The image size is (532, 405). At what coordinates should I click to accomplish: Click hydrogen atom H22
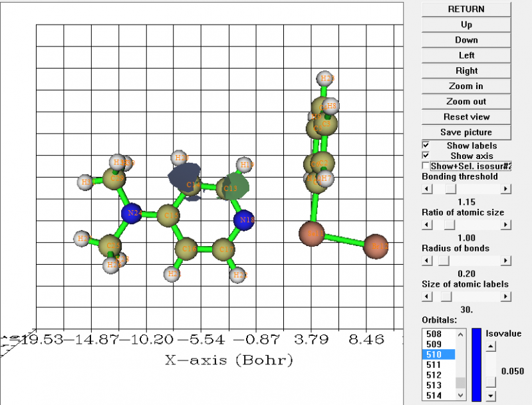tap(238, 275)
